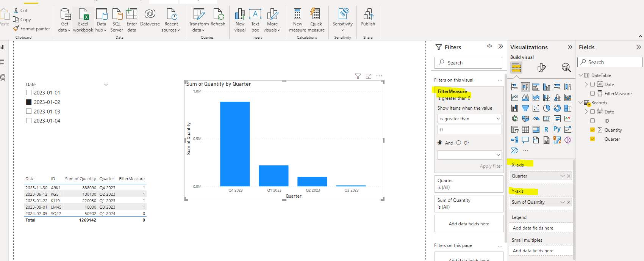Select the Funnel visual

pyautogui.click(x=525, y=108)
